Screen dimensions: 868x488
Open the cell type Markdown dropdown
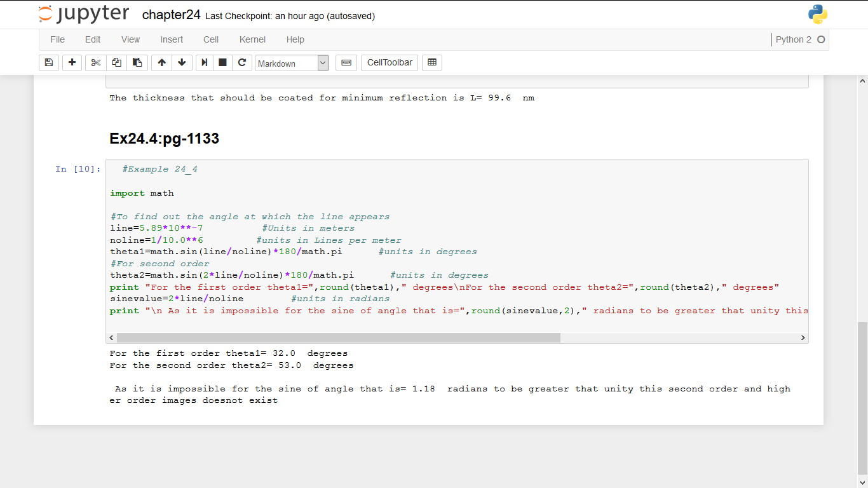point(292,63)
